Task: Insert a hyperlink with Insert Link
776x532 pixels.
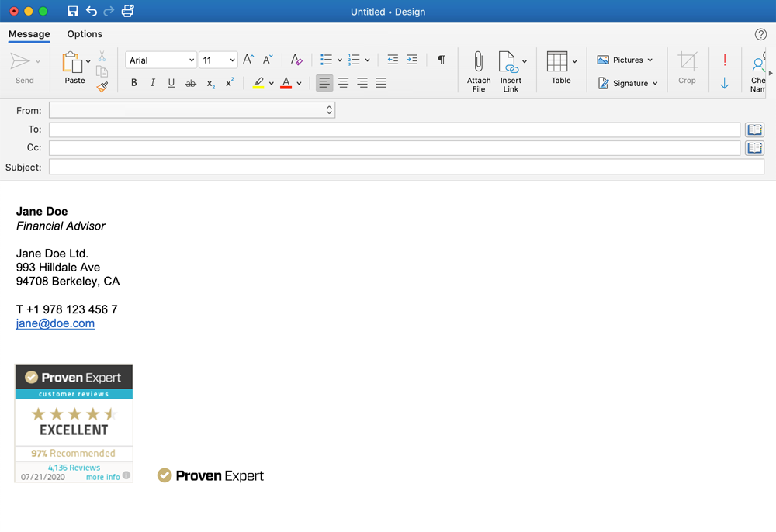Action: click(511, 71)
